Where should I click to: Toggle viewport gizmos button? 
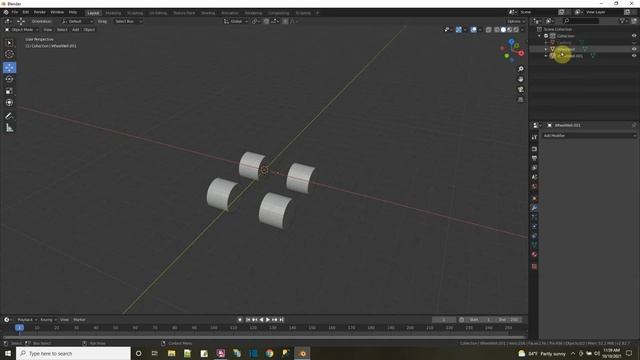(x=459, y=30)
